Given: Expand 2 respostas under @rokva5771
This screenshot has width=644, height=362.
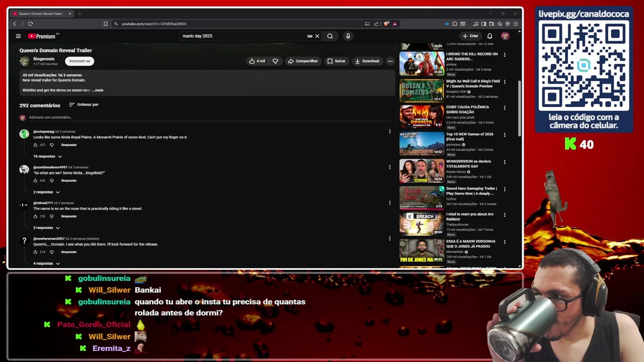Looking at the screenshot, I should [x=46, y=228].
